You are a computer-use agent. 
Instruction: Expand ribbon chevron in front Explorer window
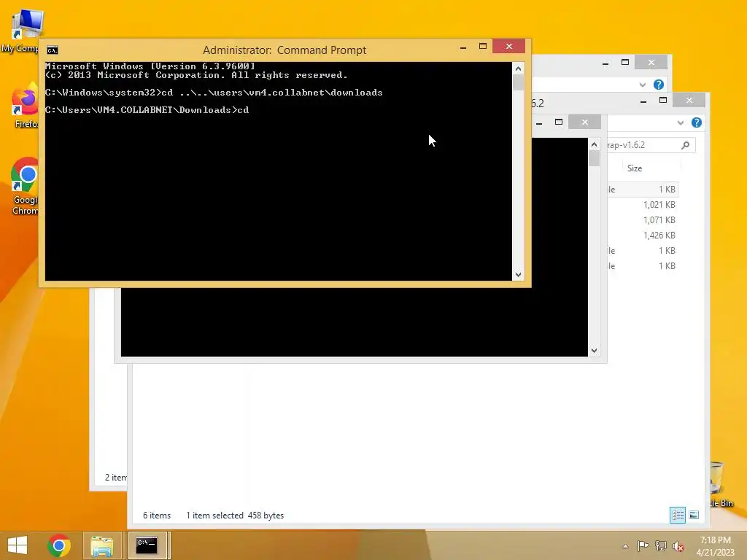tap(681, 122)
